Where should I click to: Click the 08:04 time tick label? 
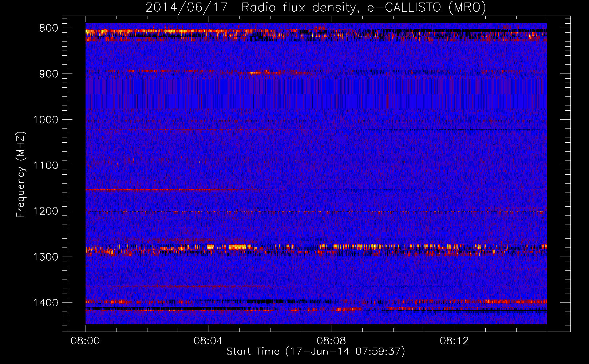[x=208, y=341]
